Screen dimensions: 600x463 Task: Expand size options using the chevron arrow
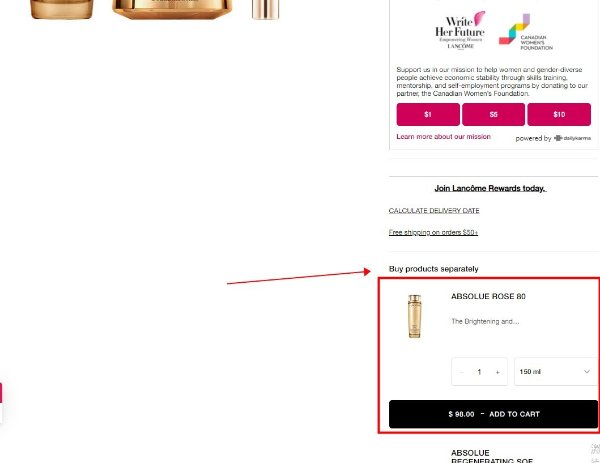coord(587,372)
